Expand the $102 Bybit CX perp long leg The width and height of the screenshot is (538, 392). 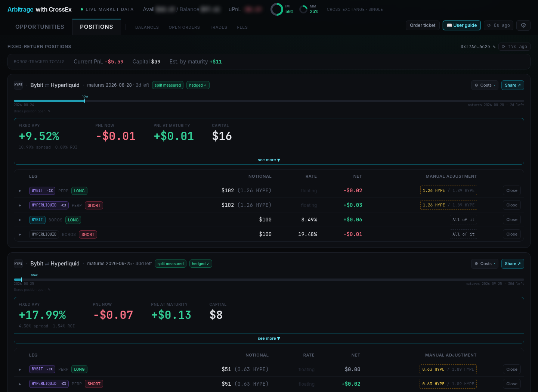[x=20, y=191]
